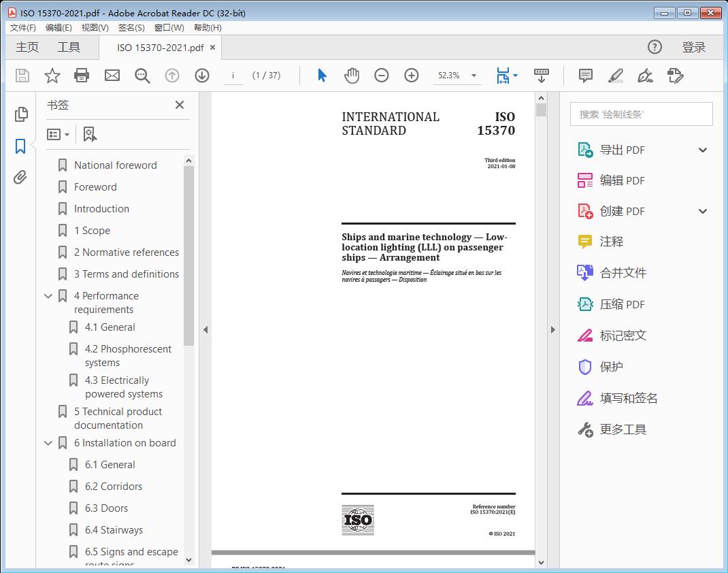Image resolution: width=728 pixels, height=573 pixels.
Task: Zoom out using the minus icon
Action: coord(381,76)
